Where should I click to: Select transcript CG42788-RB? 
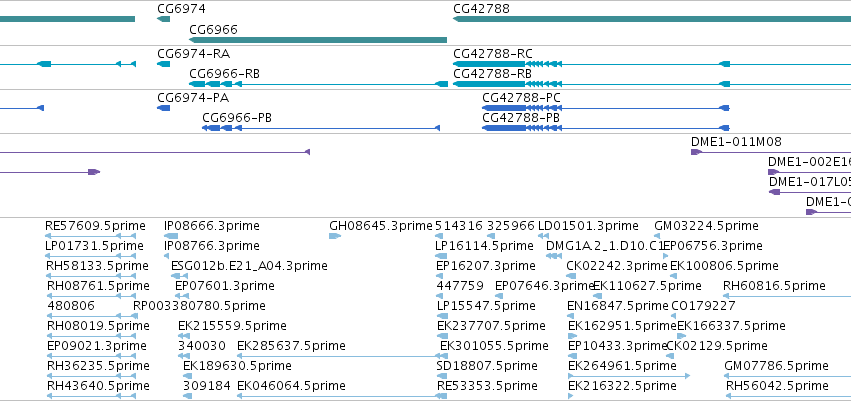(492, 74)
